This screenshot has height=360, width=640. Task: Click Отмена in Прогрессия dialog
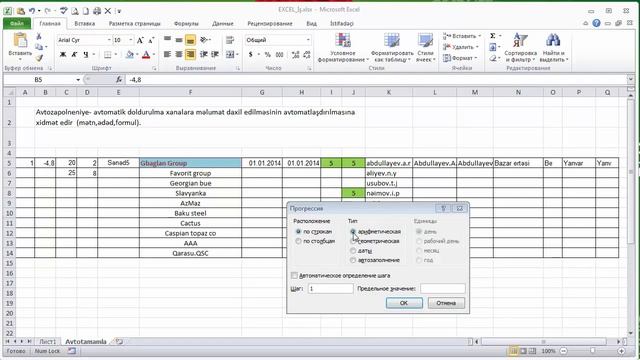pos(446,303)
